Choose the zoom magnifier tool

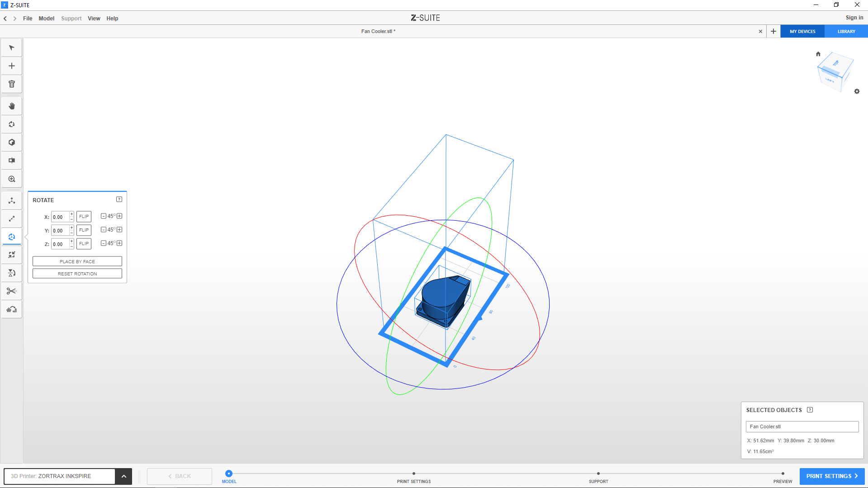point(12,179)
